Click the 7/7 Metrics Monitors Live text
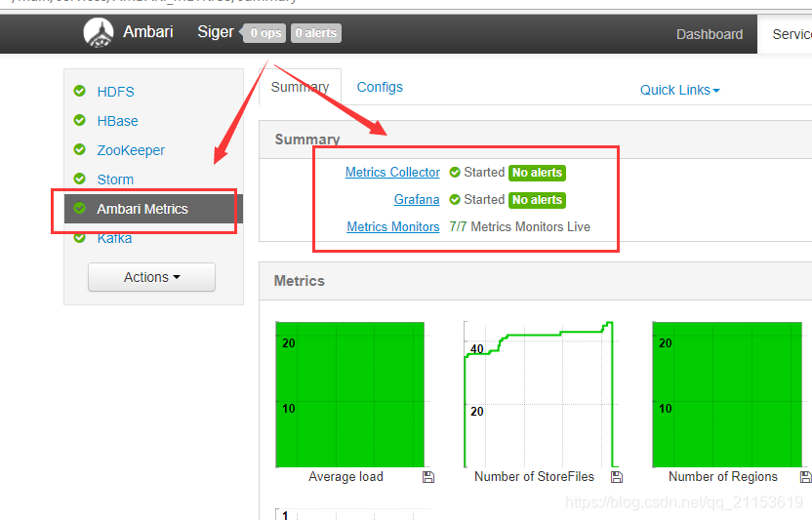The width and height of the screenshot is (812, 520). (x=520, y=227)
